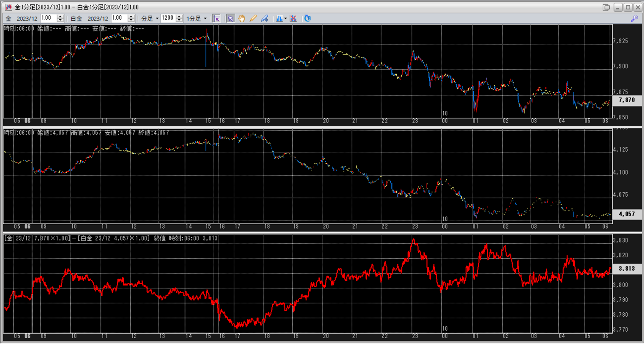Click the delete drawings red-X icon
Screen dimensions: 644x344
point(293,18)
